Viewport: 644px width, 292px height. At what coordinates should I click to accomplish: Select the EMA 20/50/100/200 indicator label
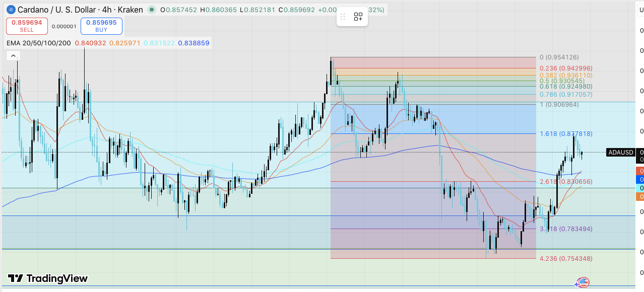point(39,43)
